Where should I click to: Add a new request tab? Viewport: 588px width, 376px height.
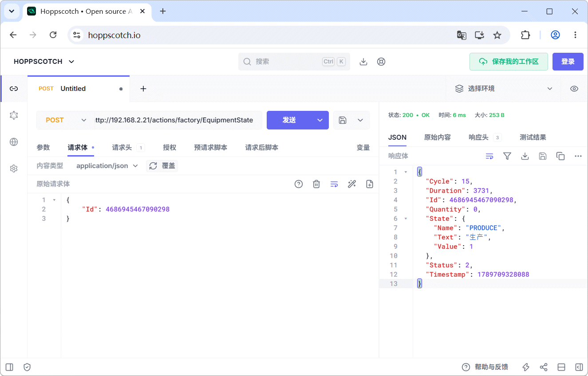[x=143, y=89]
